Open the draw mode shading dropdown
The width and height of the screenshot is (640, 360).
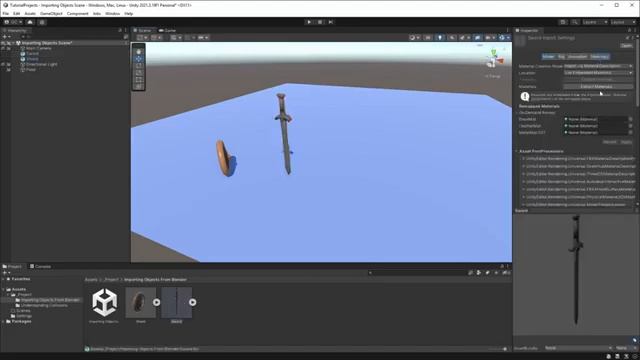414,38
